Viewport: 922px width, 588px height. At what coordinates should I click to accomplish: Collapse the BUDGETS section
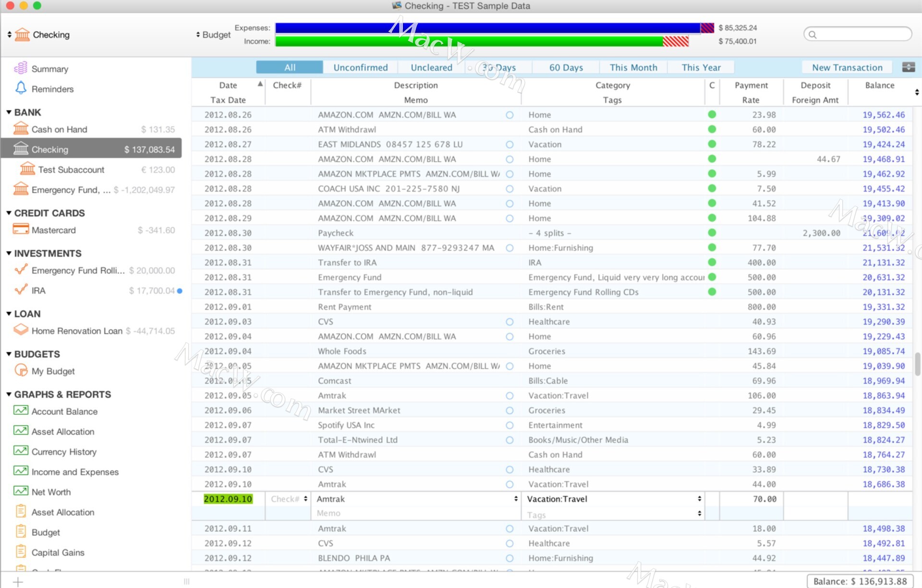[9, 354]
